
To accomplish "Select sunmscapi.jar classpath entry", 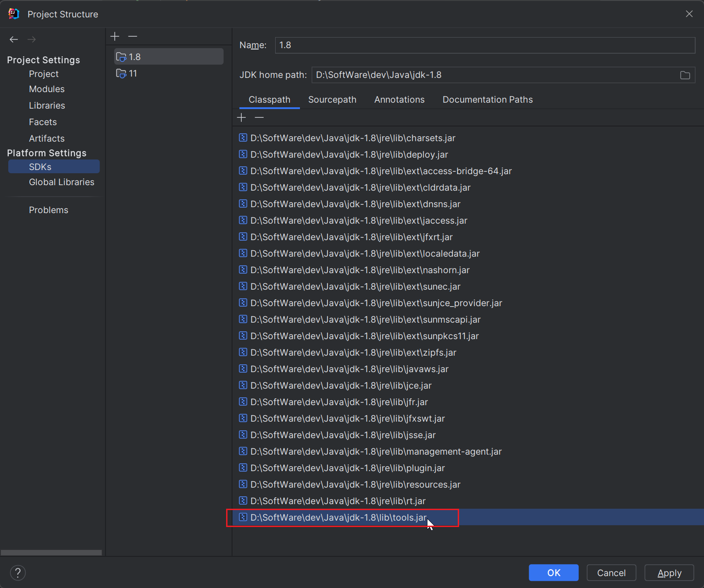I will [468, 319].
